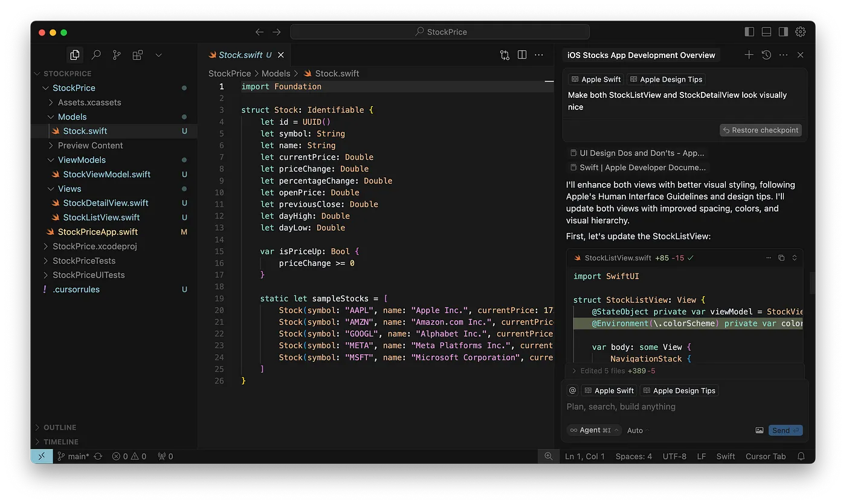
Task: Select the Stock.swift editor tab
Action: tap(240, 55)
